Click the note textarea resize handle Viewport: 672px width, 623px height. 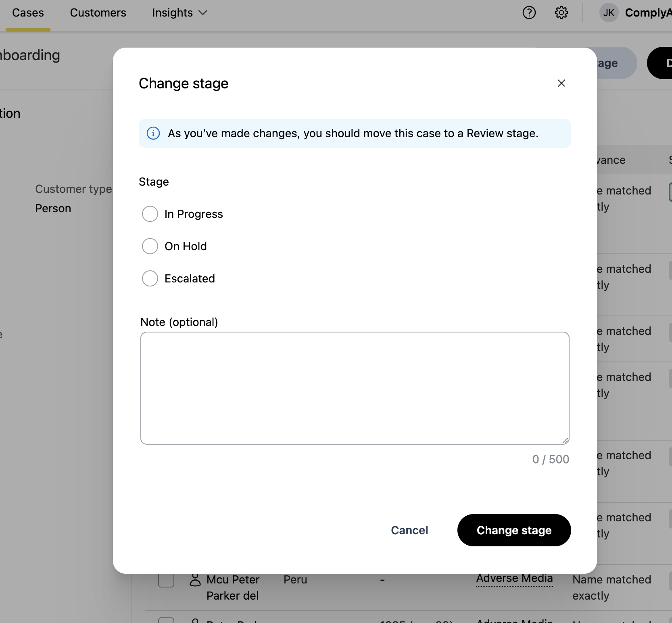tap(565, 441)
